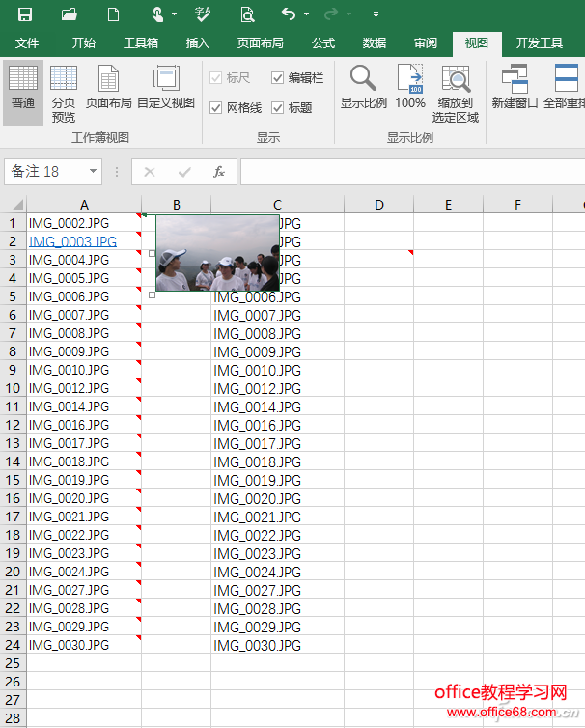Image resolution: width=585 pixels, height=728 pixels.
Task: Expand the Customize Quick Access Toolbar dropdown
Action: click(x=376, y=14)
